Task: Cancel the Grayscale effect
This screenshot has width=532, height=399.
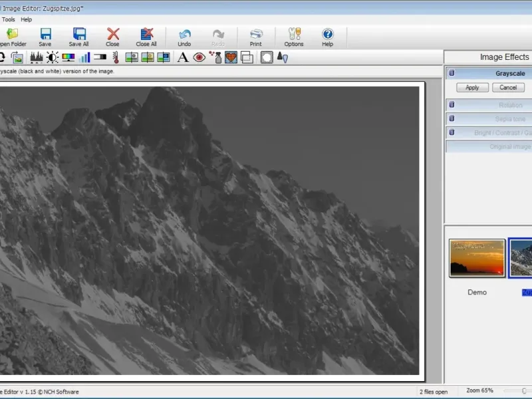Action: (508, 88)
